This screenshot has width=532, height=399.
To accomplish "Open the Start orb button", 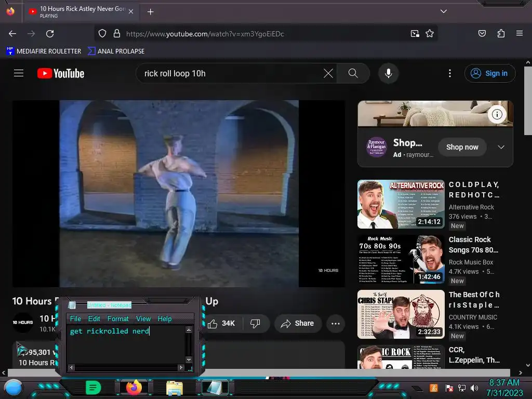I will tap(14, 388).
